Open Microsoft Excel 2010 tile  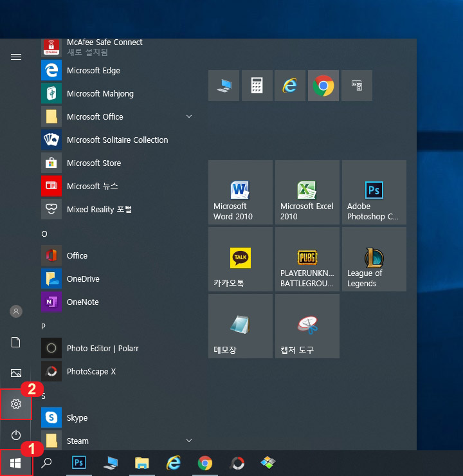pos(307,192)
